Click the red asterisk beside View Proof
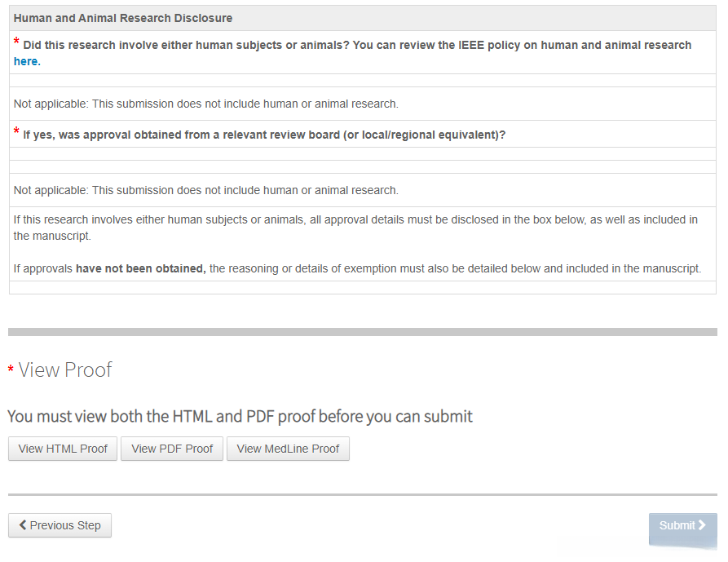This screenshot has height=562, width=728. tap(11, 370)
